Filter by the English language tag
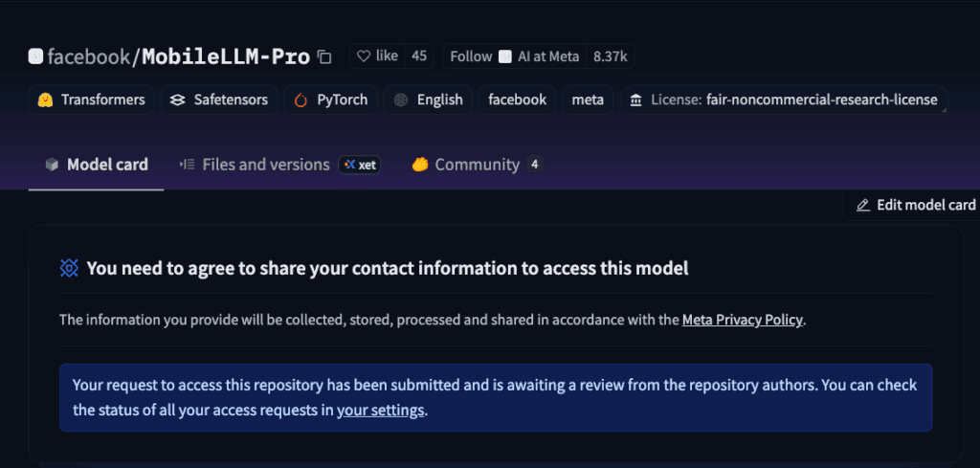The width and height of the screenshot is (980, 468). 428,100
